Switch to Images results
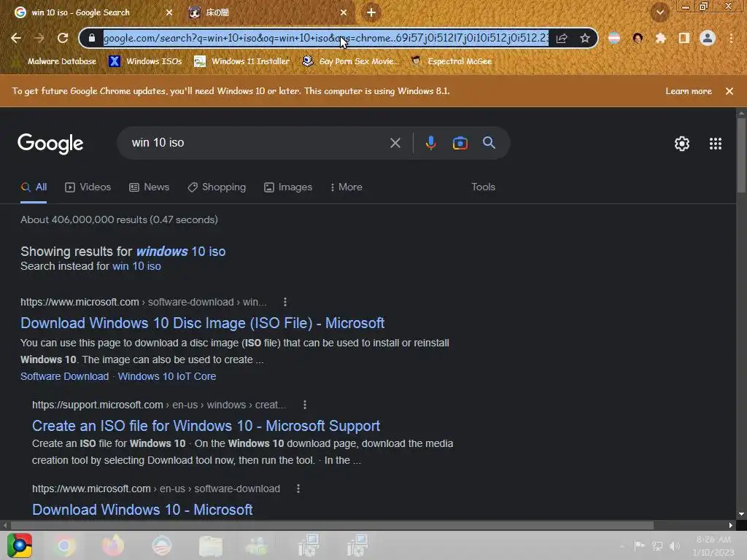Image resolution: width=747 pixels, height=560 pixels. click(288, 187)
